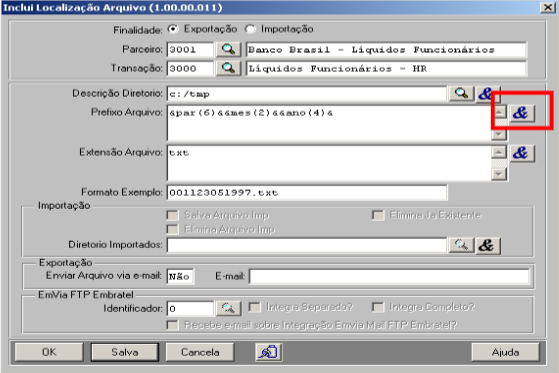Select the Exportação radio button
559x373 pixels.
pyautogui.click(x=173, y=29)
